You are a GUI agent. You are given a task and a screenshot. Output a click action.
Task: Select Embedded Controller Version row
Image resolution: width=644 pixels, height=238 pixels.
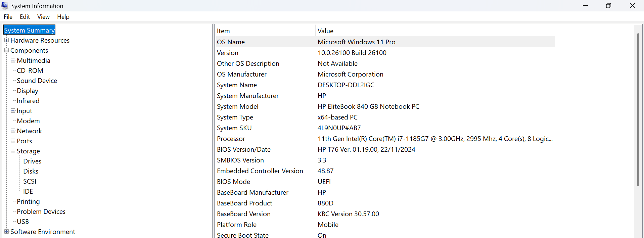pos(385,171)
